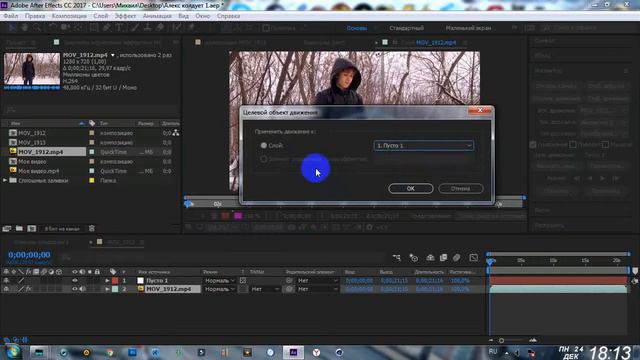Select the Zoom magnifier tool
Screen dimensions: 640x360
coord(37,27)
